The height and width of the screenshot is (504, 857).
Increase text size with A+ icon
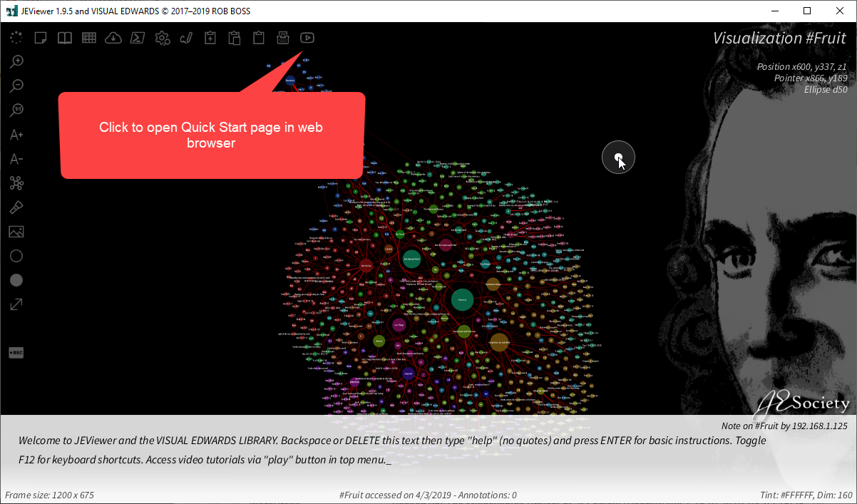click(16, 135)
